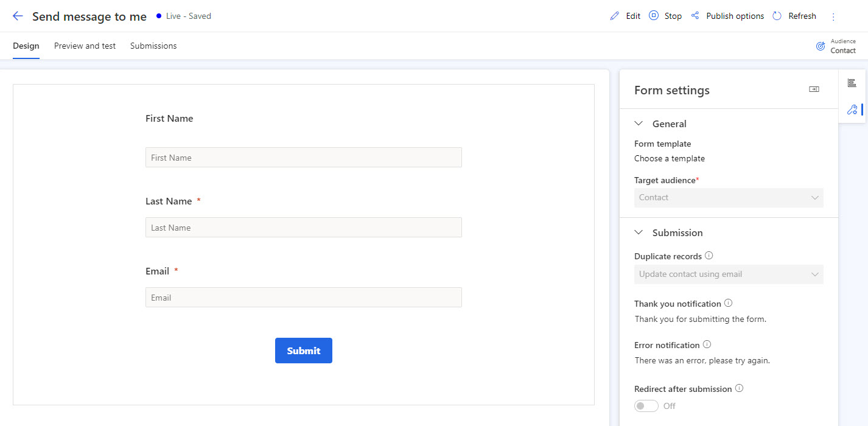Image resolution: width=868 pixels, height=426 pixels.
Task: Show info for Duplicate records
Action: [x=709, y=256]
